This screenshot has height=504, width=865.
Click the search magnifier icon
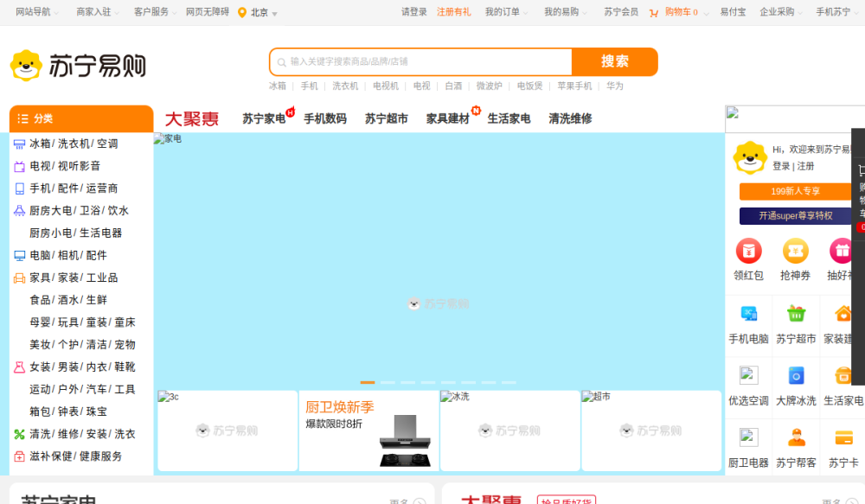tap(281, 62)
